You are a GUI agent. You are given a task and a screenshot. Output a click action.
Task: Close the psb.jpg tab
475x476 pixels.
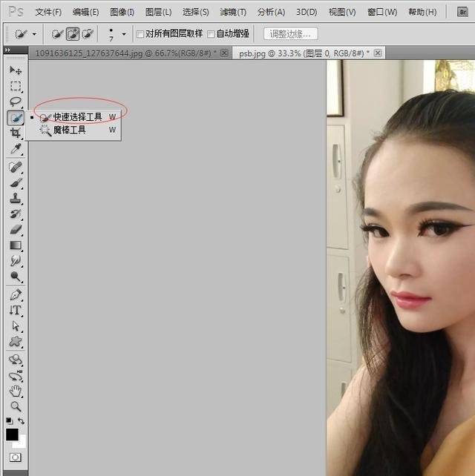coord(378,53)
